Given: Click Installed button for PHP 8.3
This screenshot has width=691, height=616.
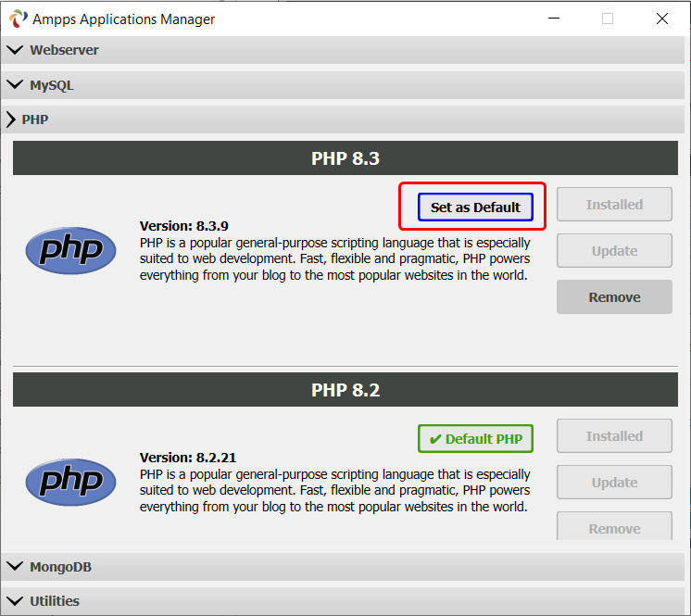Looking at the screenshot, I should 614,205.
